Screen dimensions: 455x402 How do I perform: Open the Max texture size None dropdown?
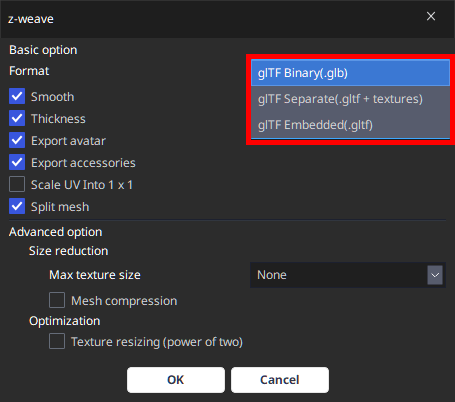(348, 275)
